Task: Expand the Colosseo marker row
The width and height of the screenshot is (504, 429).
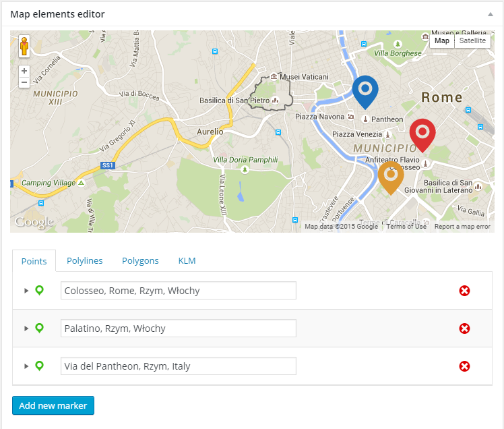Action: coord(26,291)
